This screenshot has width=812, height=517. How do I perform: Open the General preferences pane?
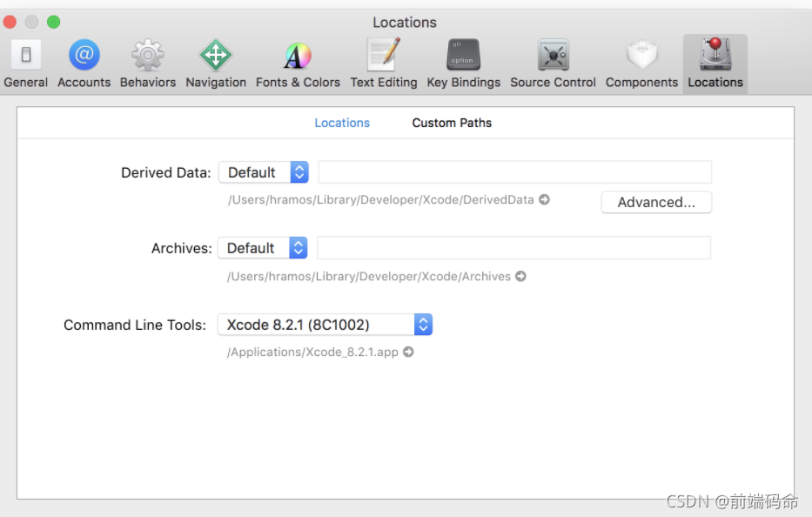[25, 64]
